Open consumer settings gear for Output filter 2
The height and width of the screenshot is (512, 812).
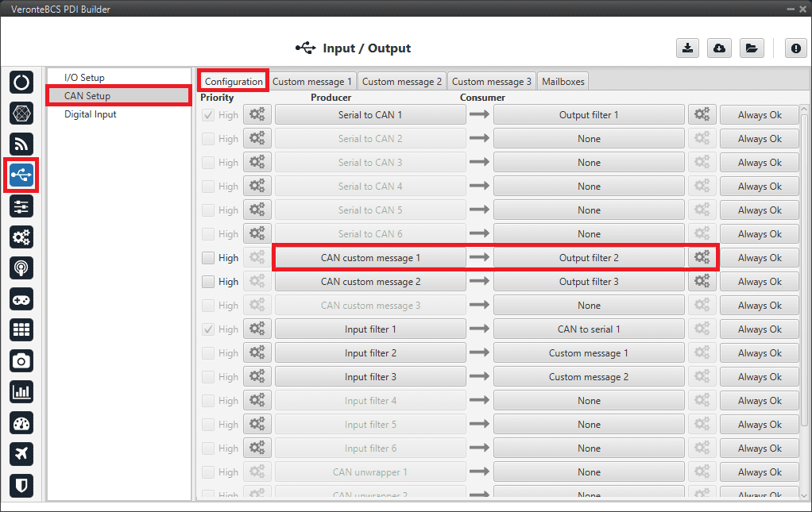[702, 257]
